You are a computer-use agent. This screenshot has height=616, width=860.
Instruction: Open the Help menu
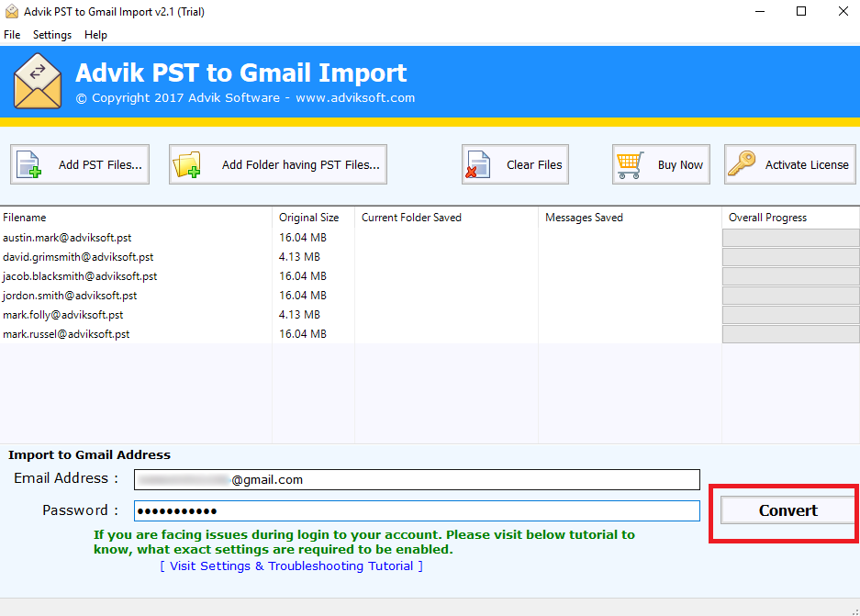[95, 35]
